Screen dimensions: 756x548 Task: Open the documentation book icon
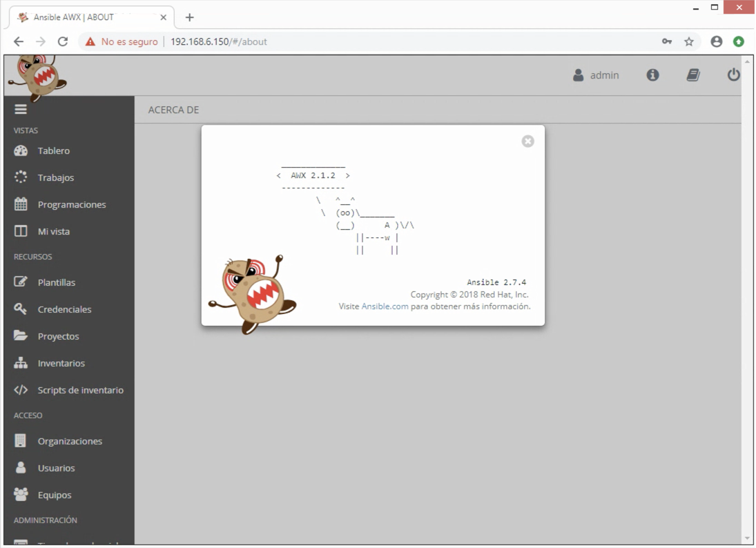click(x=693, y=75)
